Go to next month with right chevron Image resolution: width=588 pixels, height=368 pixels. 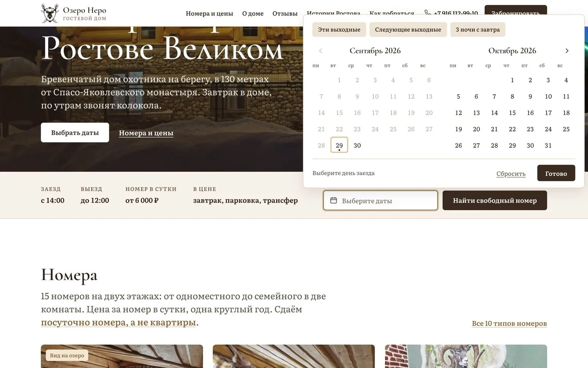567,51
